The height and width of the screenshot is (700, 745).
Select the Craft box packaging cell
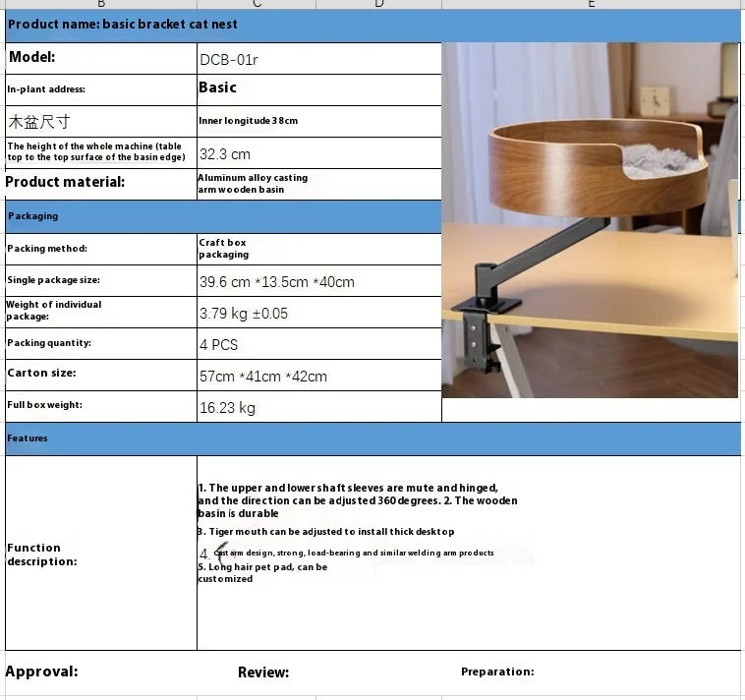click(318, 249)
